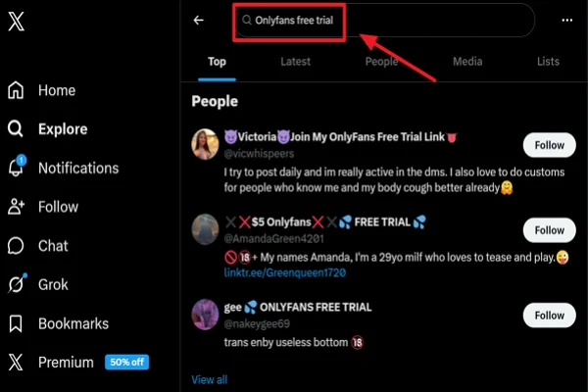Open the Home page icon
This screenshot has width=588, height=392.
tap(16, 91)
